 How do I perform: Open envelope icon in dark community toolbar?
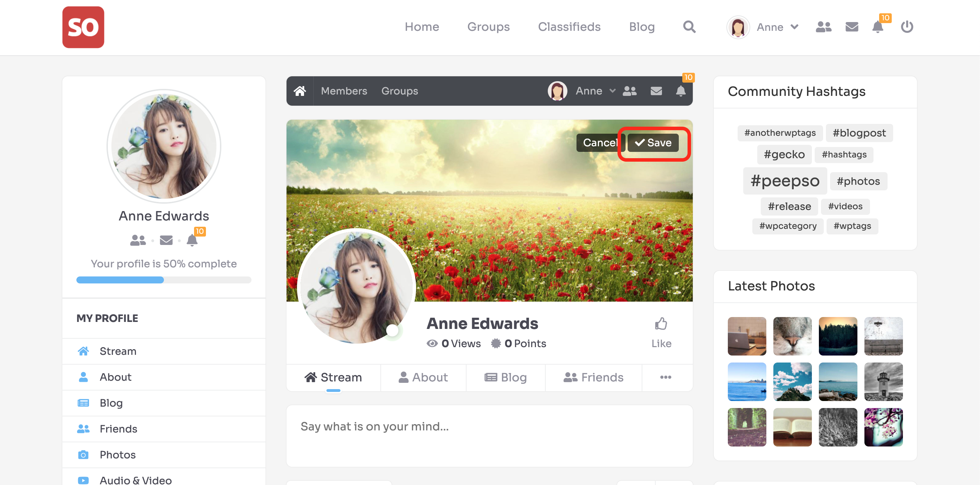point(656,91)
